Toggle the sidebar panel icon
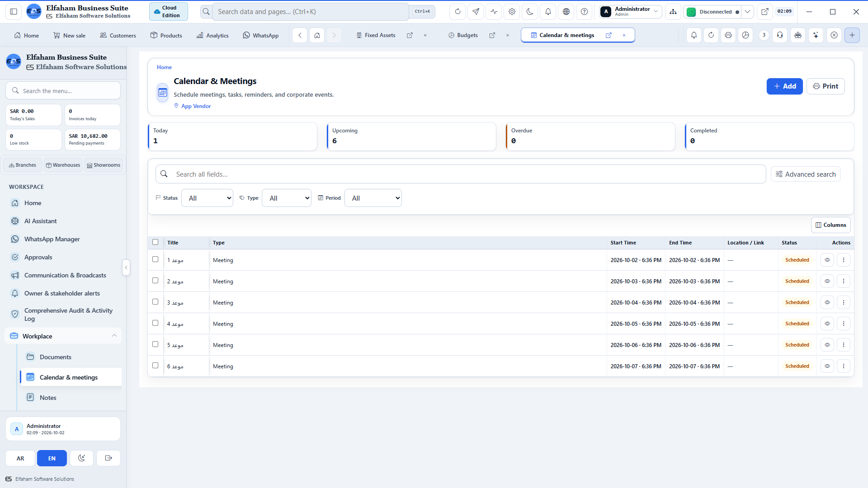868x488 pixels. tap(14, 12)
